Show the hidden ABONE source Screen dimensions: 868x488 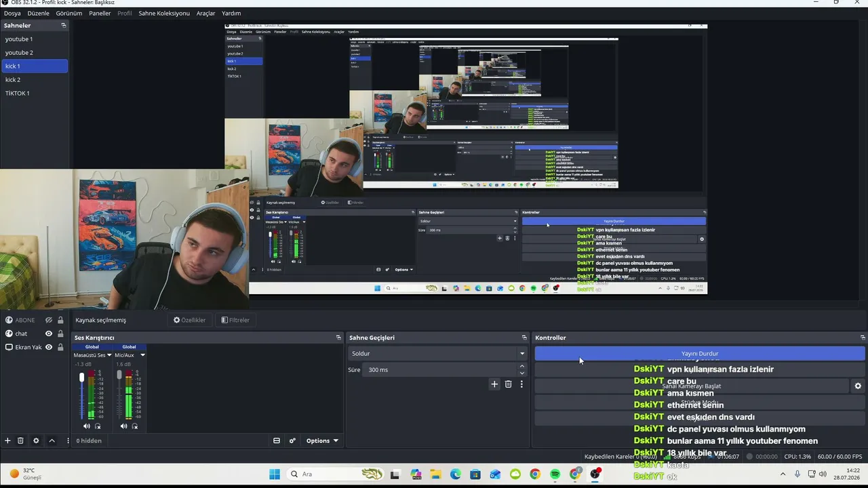[x=49, y=320]
